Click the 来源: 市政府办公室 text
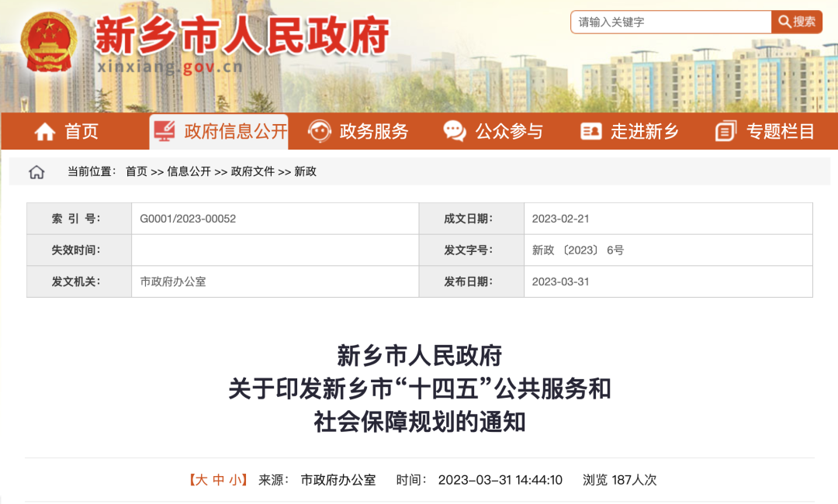The height and width of the screenshot is (504, 838). 317,480
